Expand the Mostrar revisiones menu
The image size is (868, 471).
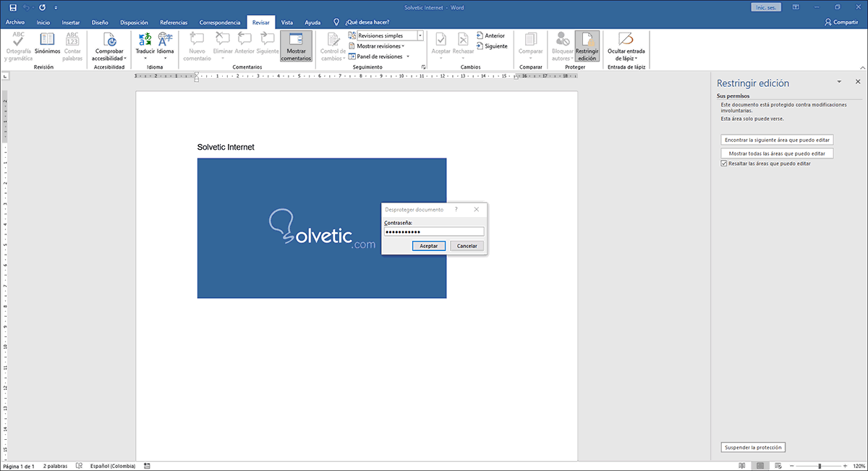click(x=376, y=46)
